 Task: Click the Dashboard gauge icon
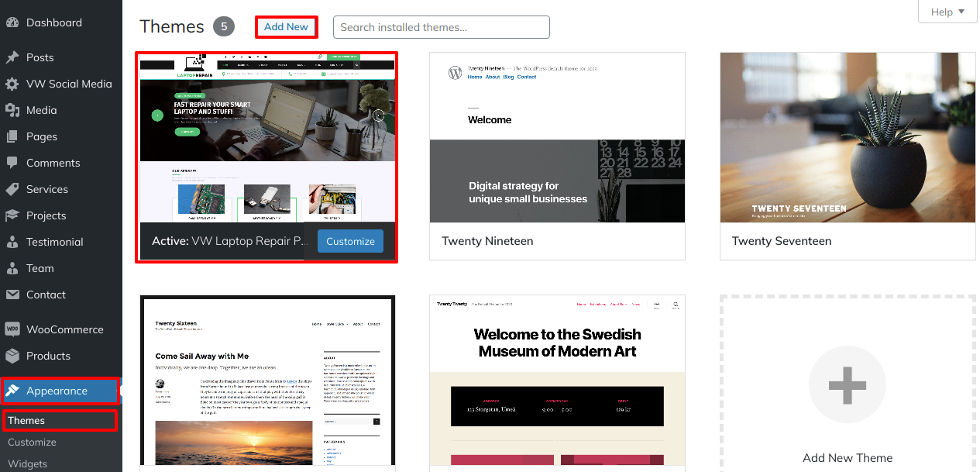click(12, 22)
